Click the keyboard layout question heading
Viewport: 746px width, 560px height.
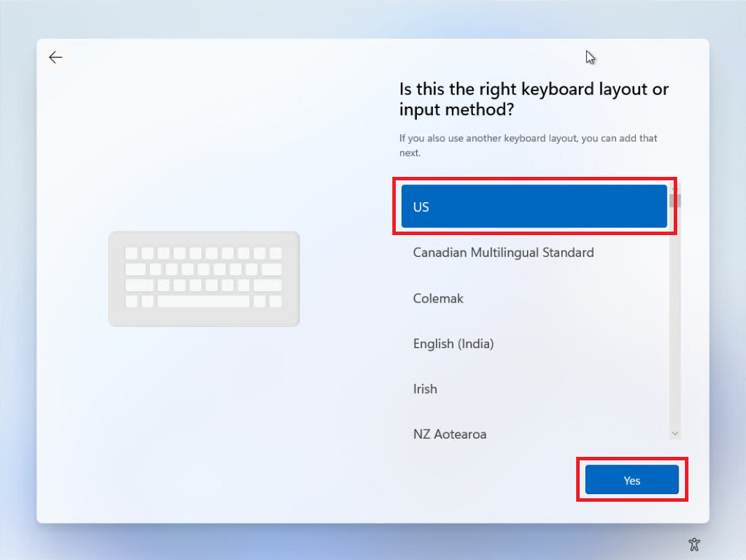coord(533,100)
